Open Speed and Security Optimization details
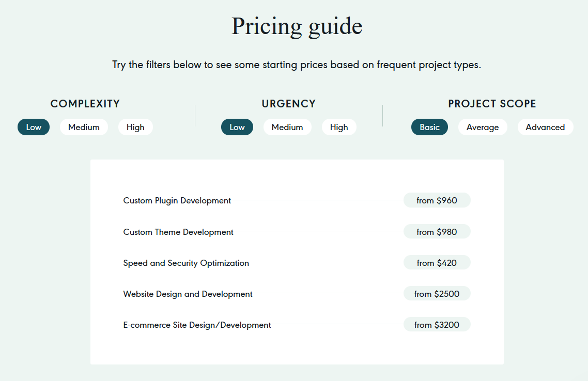 pyautogui.click(x=186, y=263)
